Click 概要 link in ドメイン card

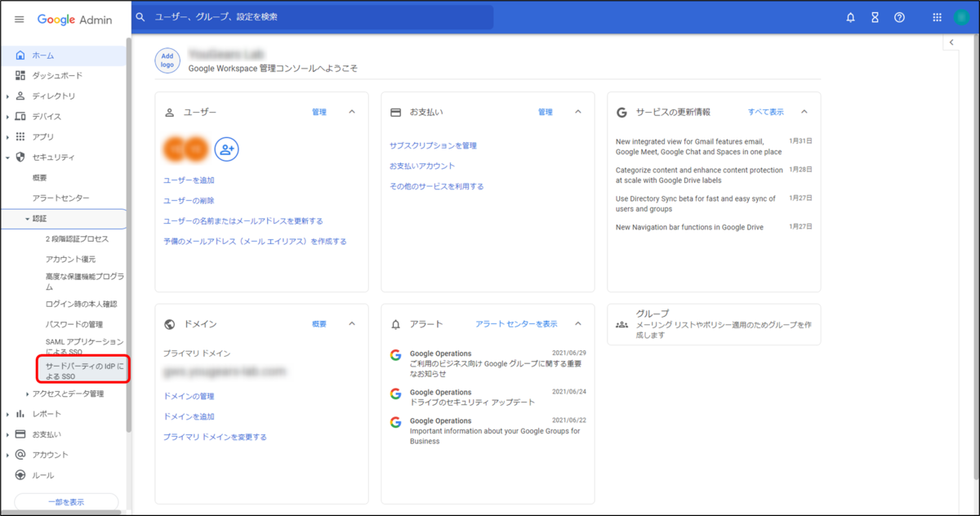coord(319,324)
